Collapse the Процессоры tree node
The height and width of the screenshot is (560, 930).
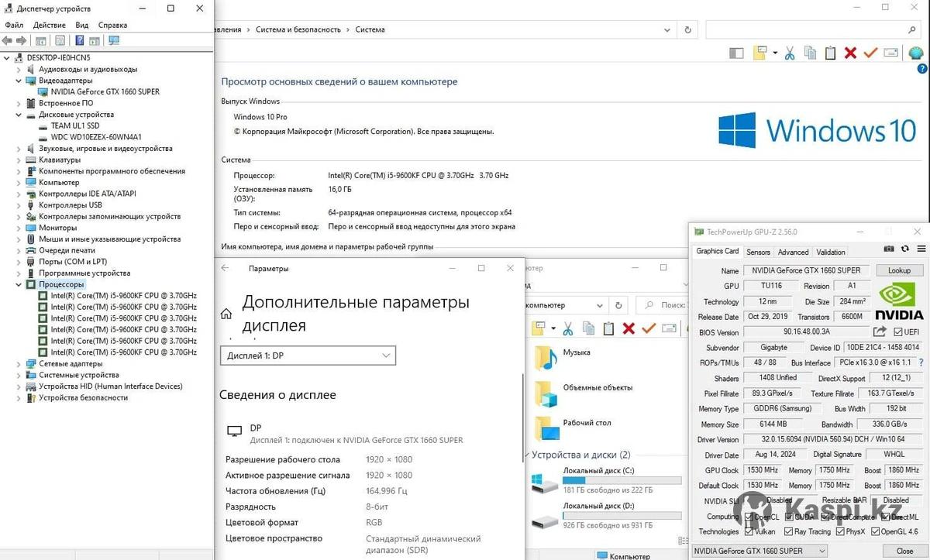tap(19, 284)
